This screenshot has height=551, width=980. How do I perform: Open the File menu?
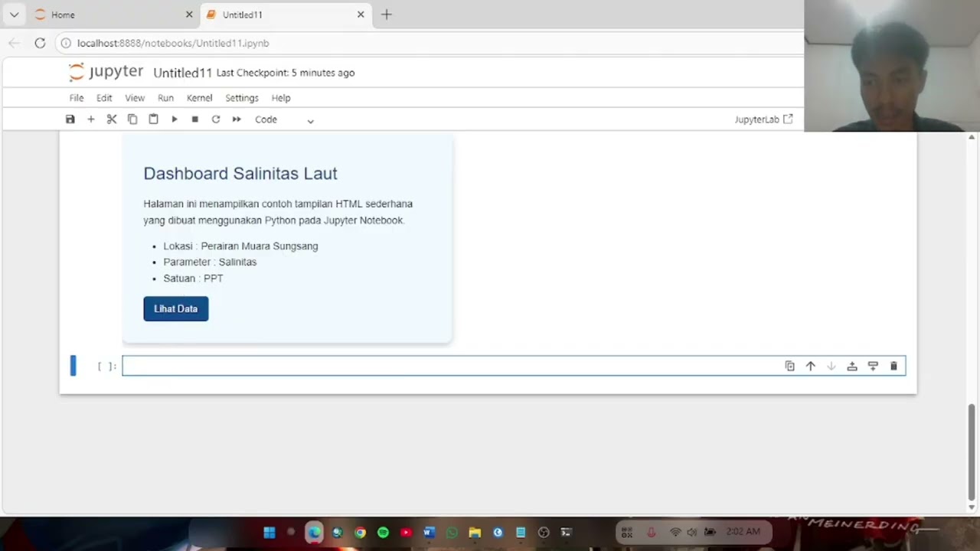click(x=77, y=98)
